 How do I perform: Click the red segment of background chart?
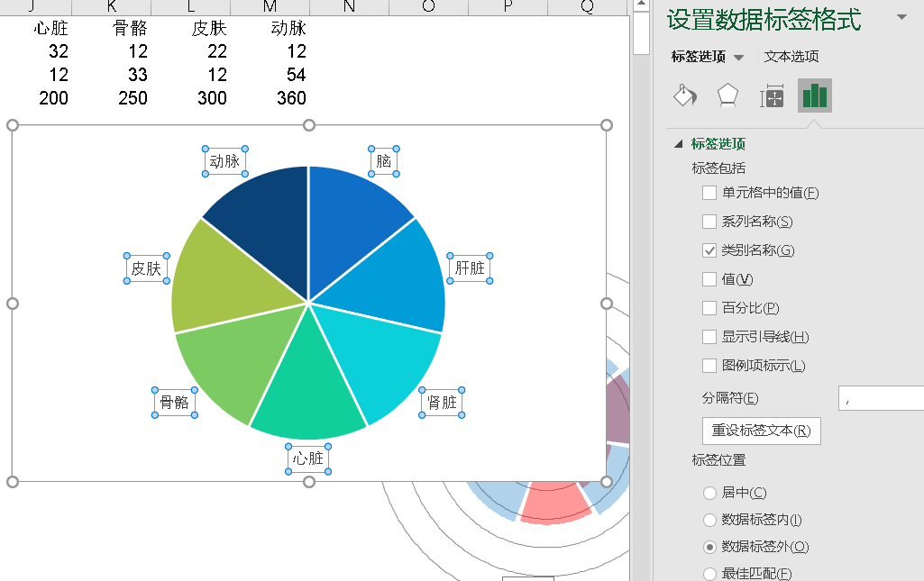(x=555, y=503)
